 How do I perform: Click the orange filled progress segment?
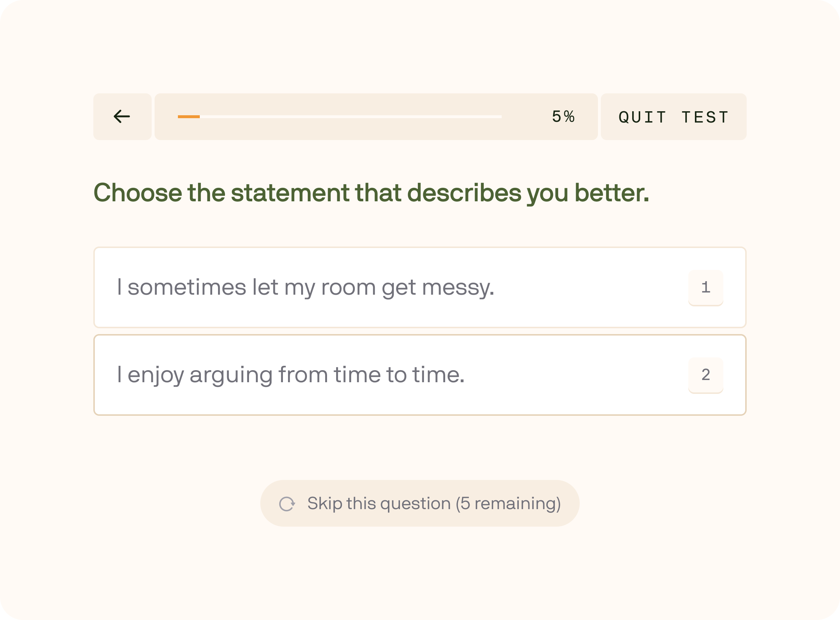189,117
